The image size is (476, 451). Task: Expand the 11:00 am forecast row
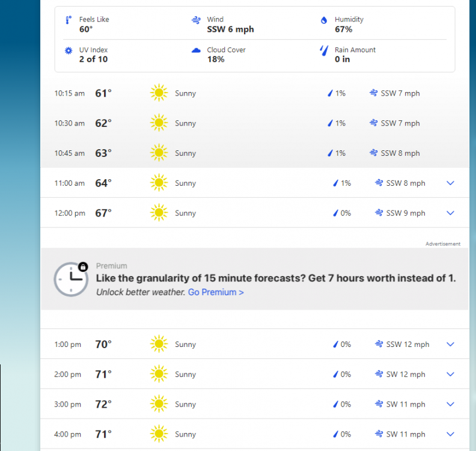click(451, 183)
